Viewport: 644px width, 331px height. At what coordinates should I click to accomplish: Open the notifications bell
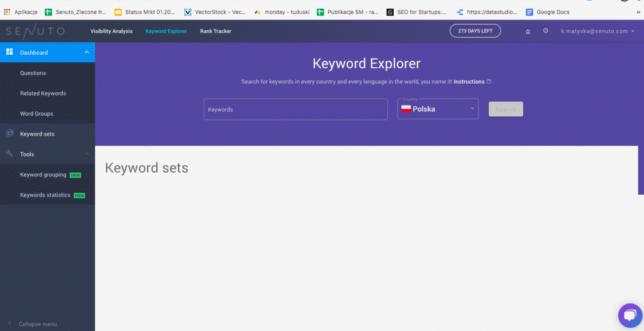528,31
